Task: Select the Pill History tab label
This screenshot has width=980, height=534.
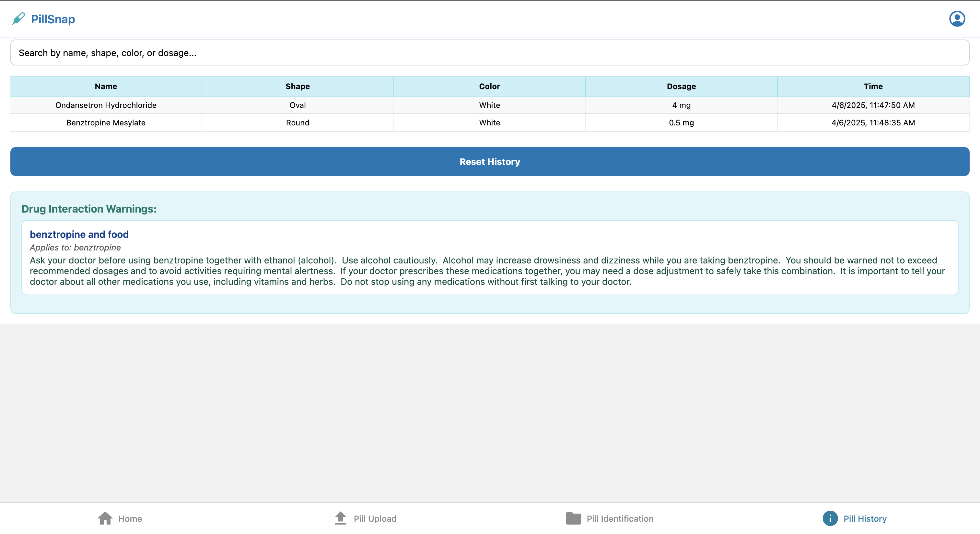Action: coord(865,518)
